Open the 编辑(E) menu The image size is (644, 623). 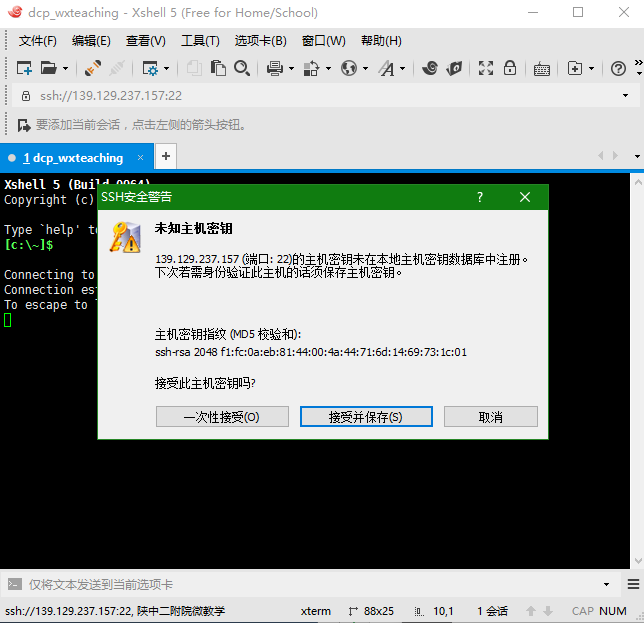[91, 41]
